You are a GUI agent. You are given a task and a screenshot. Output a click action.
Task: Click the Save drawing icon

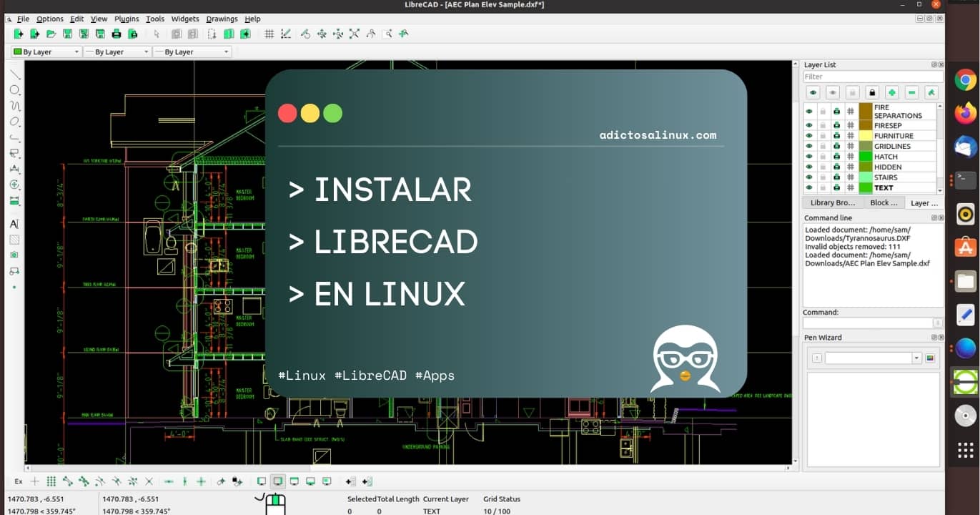tap(69, 34)
